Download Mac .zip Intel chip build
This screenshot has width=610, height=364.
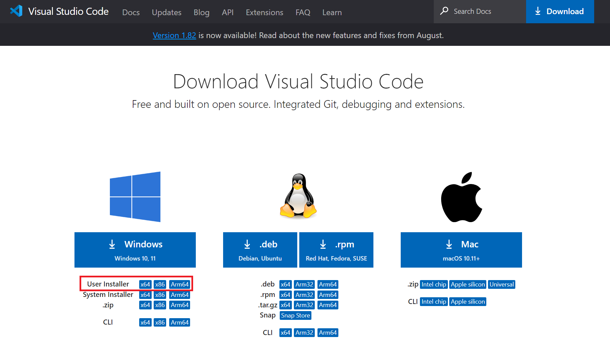coord(434,284)
